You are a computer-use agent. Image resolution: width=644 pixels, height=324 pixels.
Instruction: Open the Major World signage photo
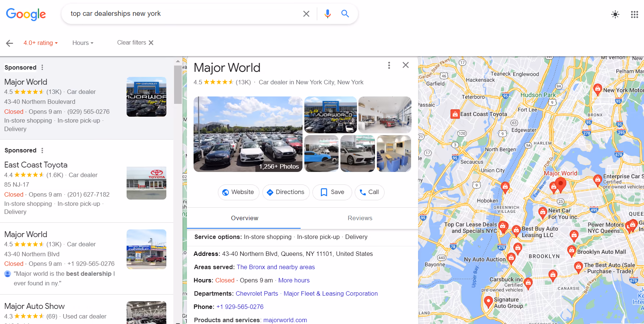330,115
